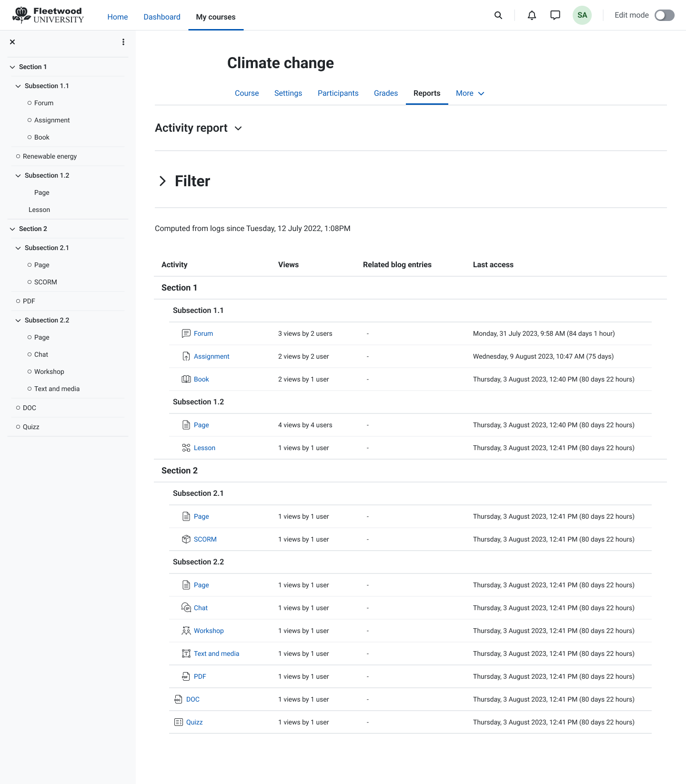686x784 pixels.
Task: Click the PDF file icon in the table
Action: pos(186,676)
